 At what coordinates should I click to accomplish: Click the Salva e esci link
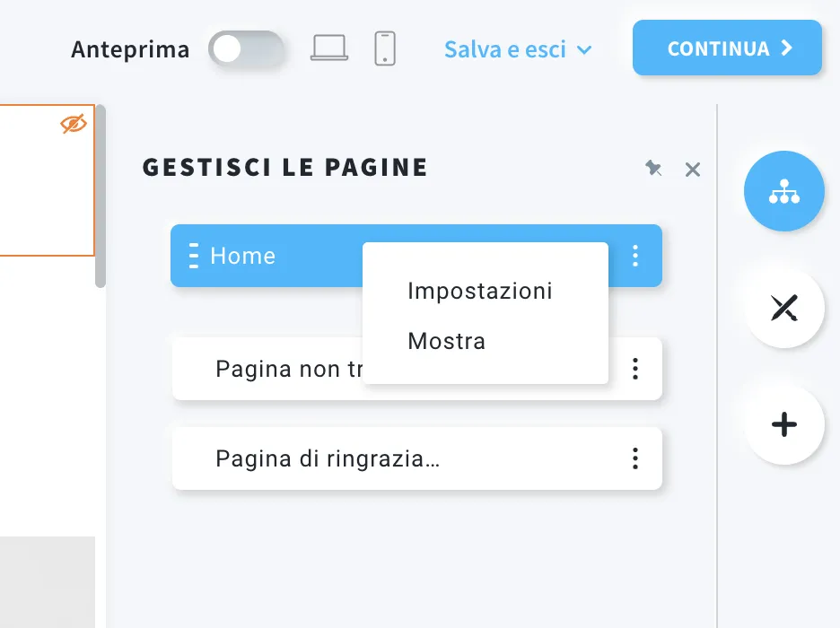(505, 49)
